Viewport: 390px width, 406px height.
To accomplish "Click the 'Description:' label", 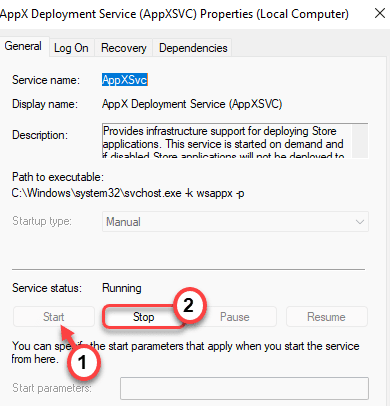I will pos(40,135).
